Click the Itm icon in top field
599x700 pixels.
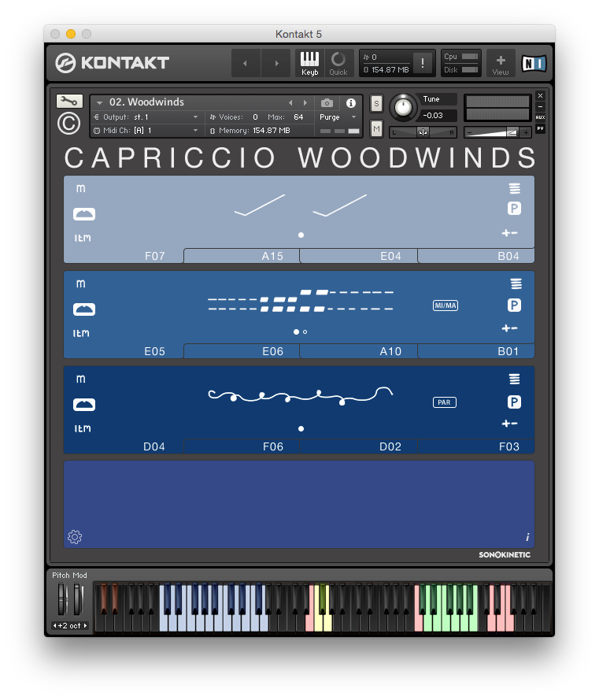(83, 238)
